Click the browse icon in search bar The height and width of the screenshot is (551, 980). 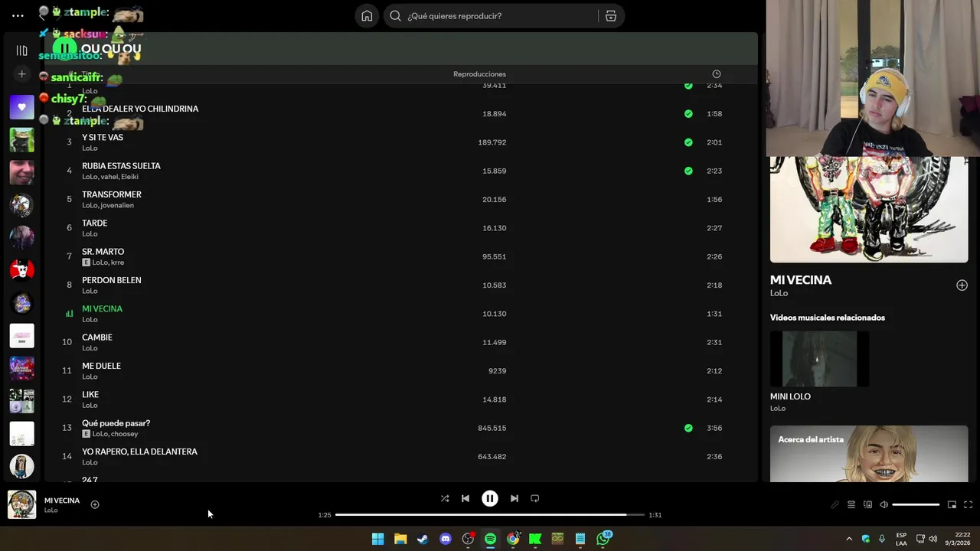pyautogui.click(x=610, y=16)
